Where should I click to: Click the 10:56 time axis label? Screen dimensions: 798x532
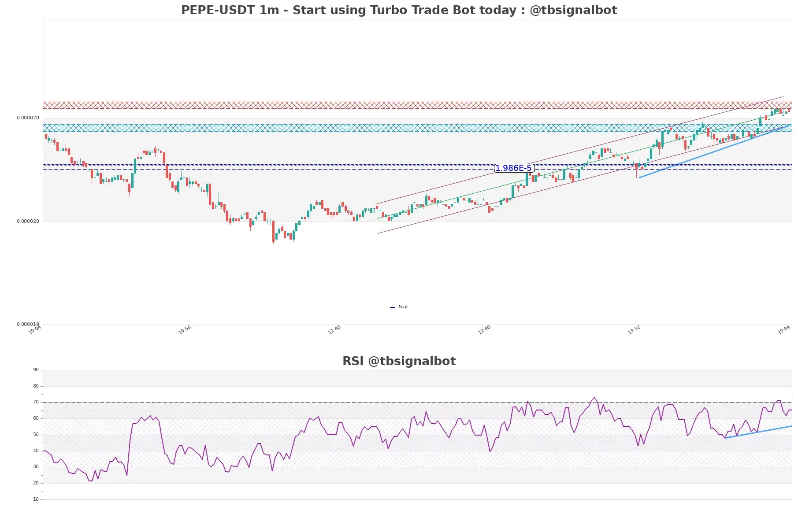click(x=185, y=330)
